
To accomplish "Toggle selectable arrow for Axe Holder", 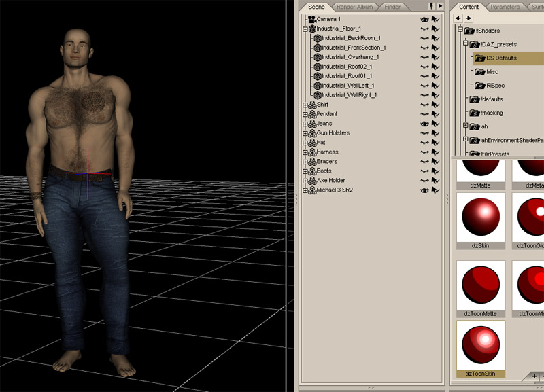I will click(435, 181).
